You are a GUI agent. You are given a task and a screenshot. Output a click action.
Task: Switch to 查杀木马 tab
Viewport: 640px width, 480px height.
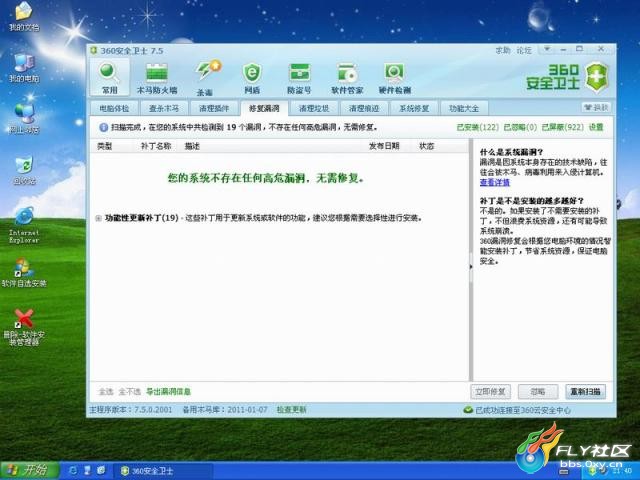(x=164, y=109)
